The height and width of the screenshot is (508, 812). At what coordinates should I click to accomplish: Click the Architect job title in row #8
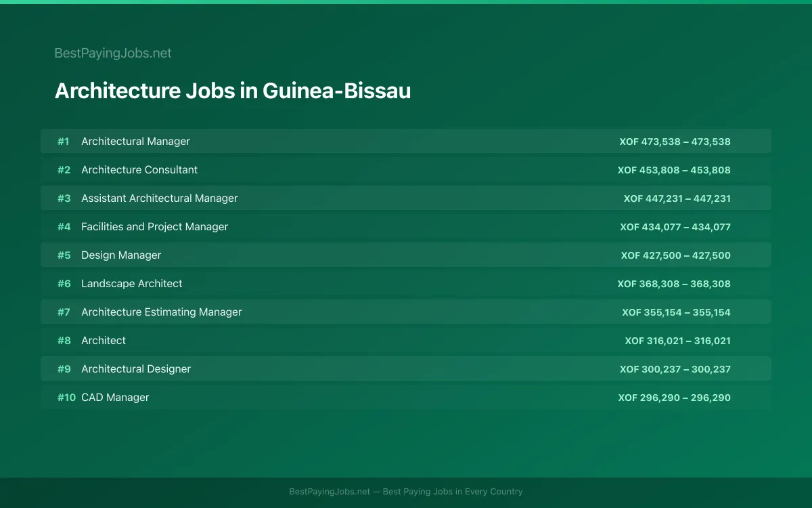(x=104, y=340)
